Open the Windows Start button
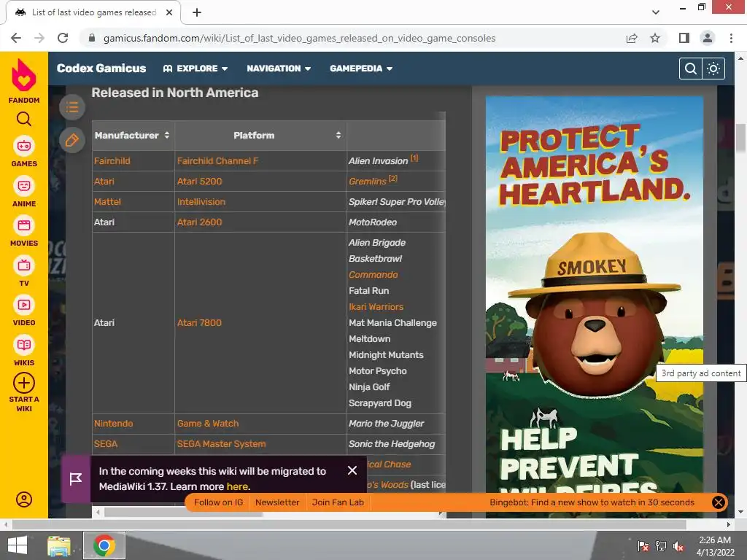The image size is (747, 560). tap(18, 545)
